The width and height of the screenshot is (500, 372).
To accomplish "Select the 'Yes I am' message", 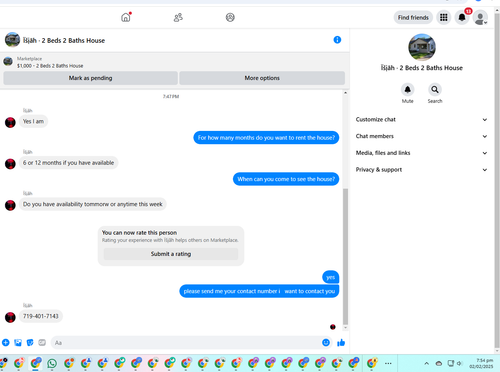I will (33, 121).
